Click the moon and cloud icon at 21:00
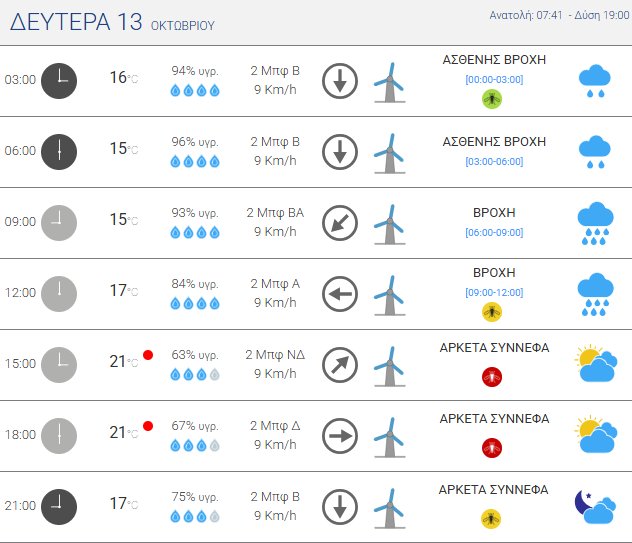This screenshot has height=543, width=632. 594,507
